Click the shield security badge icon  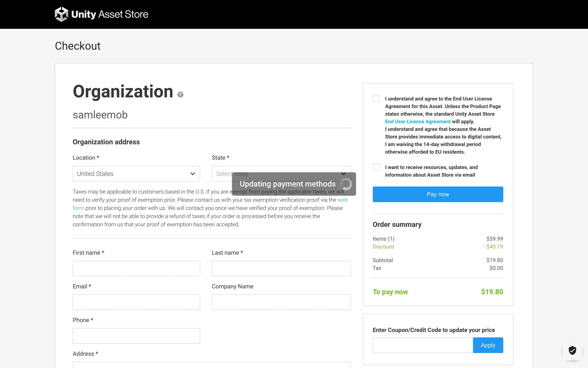pos(572,350)
